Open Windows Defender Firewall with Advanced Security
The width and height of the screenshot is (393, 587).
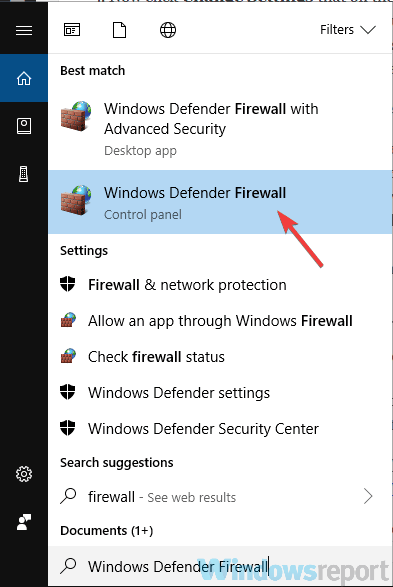point(220,128)
